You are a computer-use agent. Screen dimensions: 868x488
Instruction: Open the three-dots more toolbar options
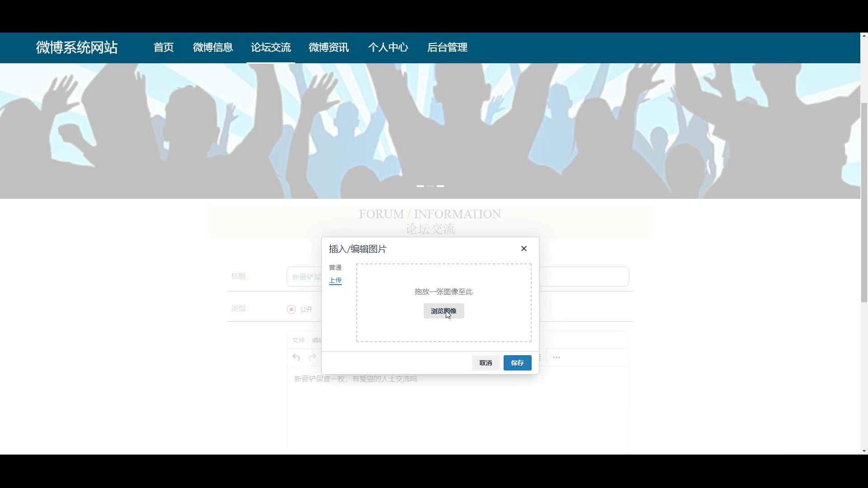[x=557, y=357]
